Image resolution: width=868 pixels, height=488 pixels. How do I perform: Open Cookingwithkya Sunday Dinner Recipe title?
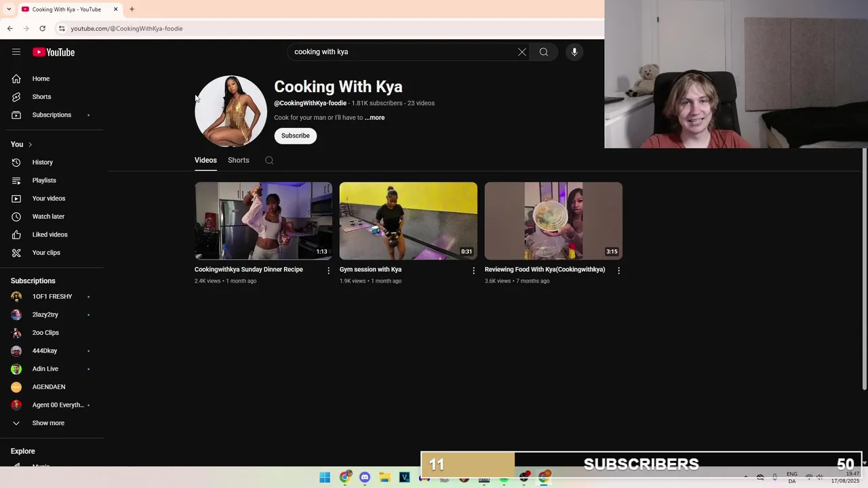click(249, 270)
